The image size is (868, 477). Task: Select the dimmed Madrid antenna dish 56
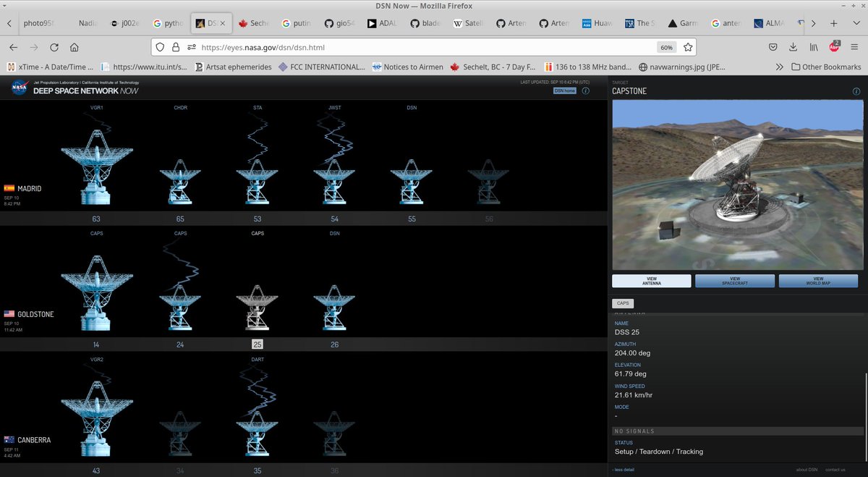click(x=489, y=182)
